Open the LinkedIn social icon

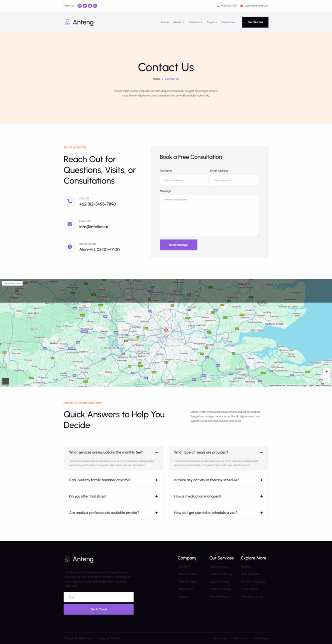click(90, 6)
